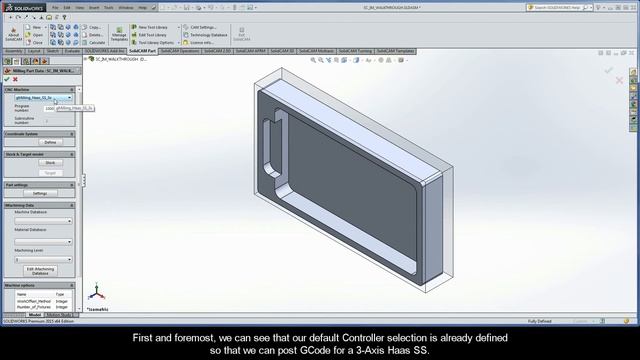The height and width of the screenshot is (360, 640).
Task: Select the WorkOffset_Method option row
Action: [44, 301]
